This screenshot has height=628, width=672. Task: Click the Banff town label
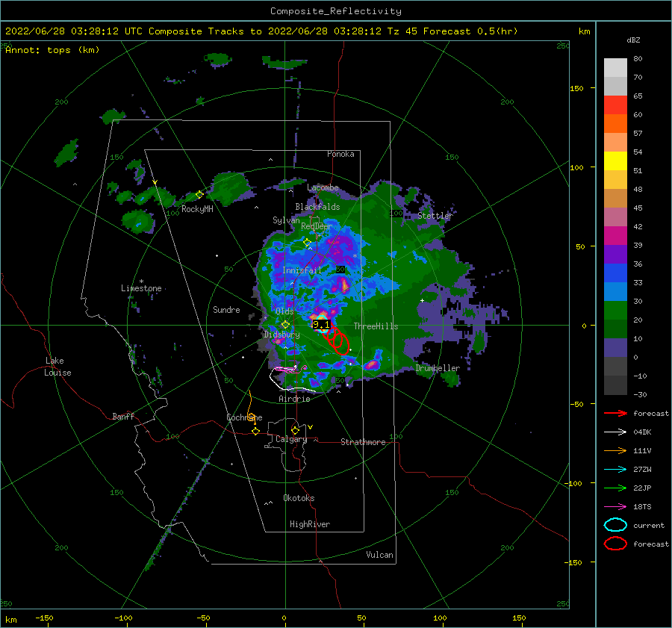123,416
